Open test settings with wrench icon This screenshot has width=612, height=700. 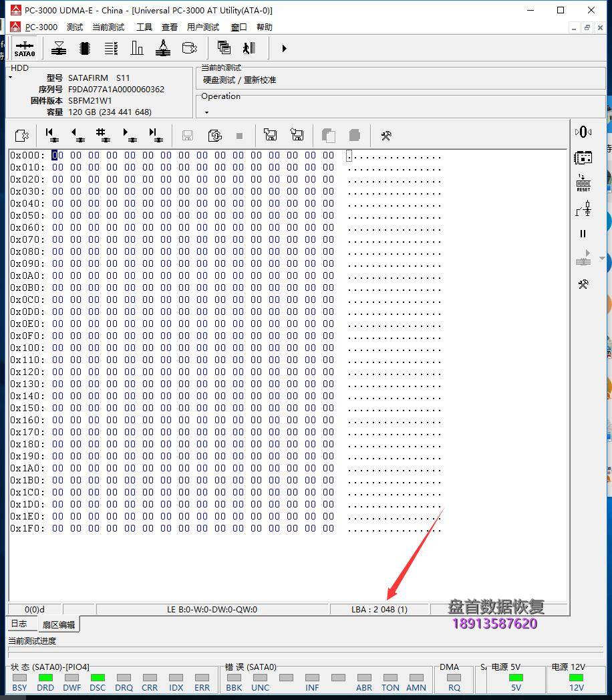tap(386, 135)
